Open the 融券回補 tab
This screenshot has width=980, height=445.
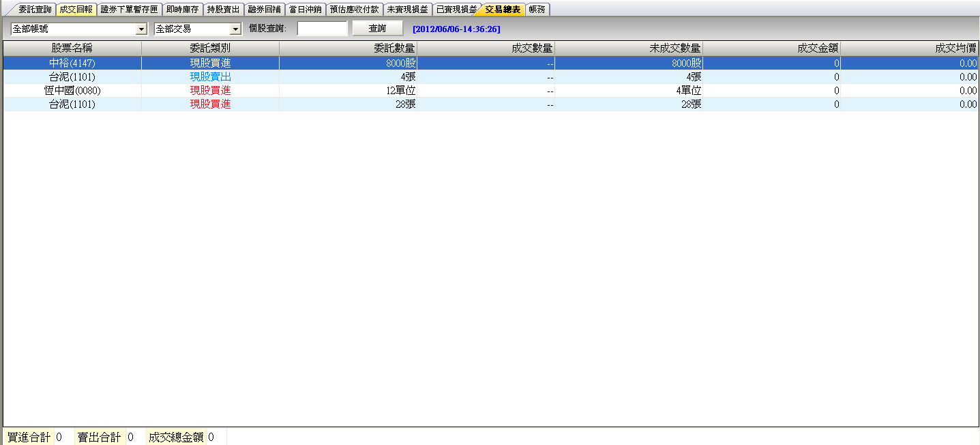click(x=264, y=10)
